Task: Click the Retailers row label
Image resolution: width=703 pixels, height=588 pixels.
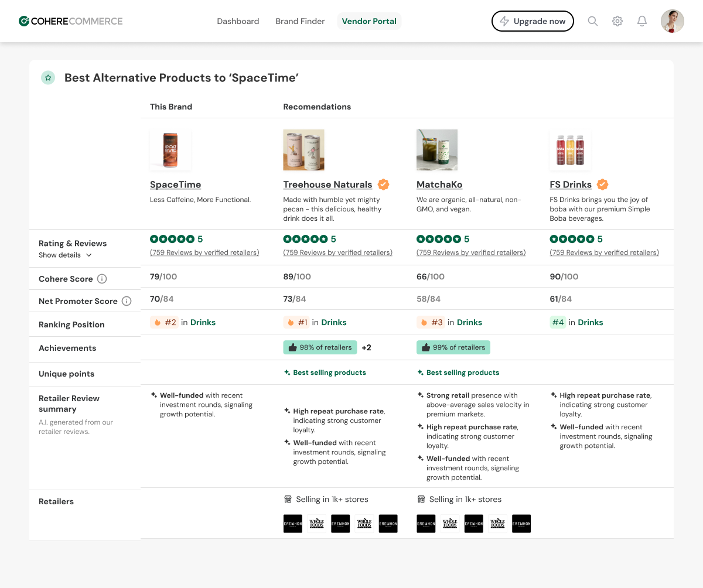Action: 56,501
